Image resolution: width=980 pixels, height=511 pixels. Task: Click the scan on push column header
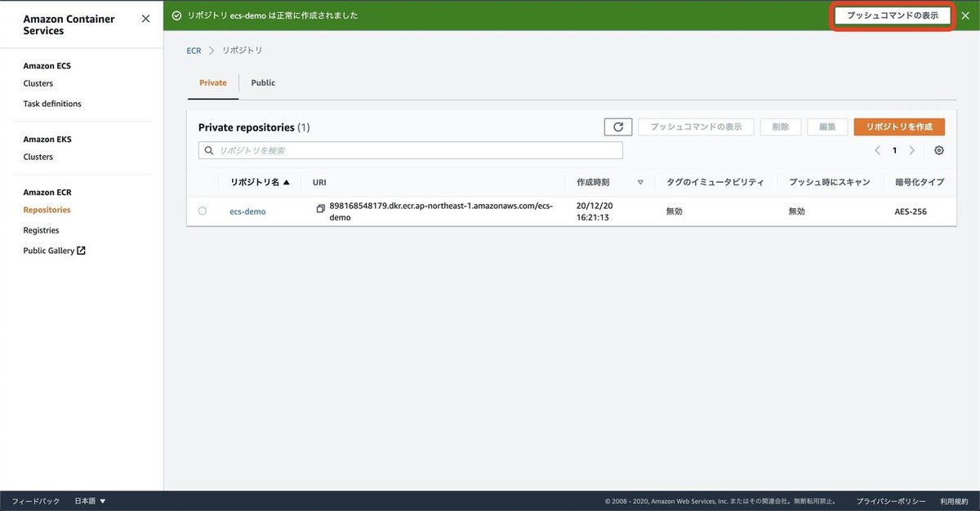pyautogui.click(x=830, y=182)
